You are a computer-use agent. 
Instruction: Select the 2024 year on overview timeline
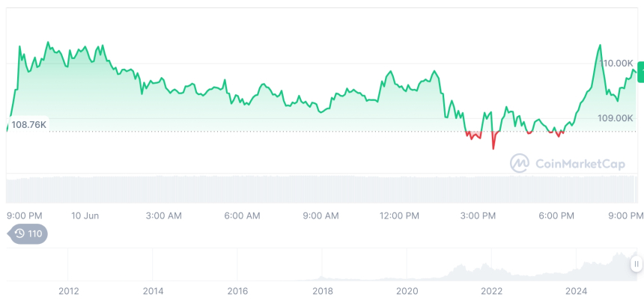(x=576, y=291)
